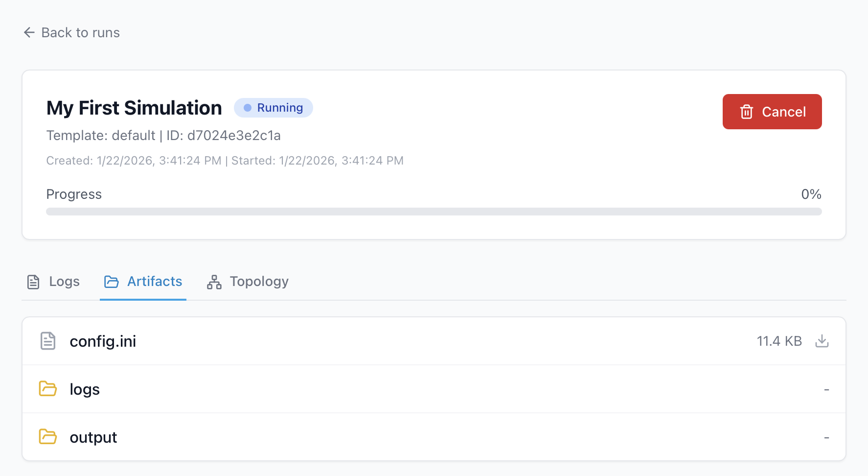Click the simulation progress bar
The width and height of the screenshot is (868, 476).
pyautogui.click(x=434, y=212)
